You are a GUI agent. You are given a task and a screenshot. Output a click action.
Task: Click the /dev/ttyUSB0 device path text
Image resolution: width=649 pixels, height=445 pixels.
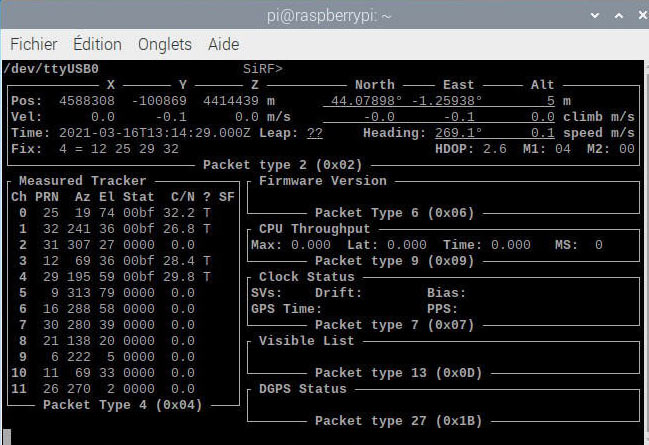click(x=51, y=69)
